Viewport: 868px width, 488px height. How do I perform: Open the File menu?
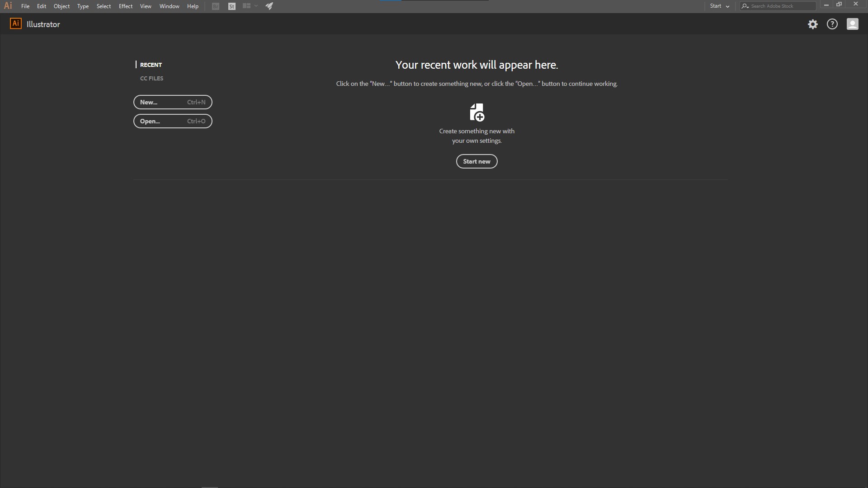(25, 6)
